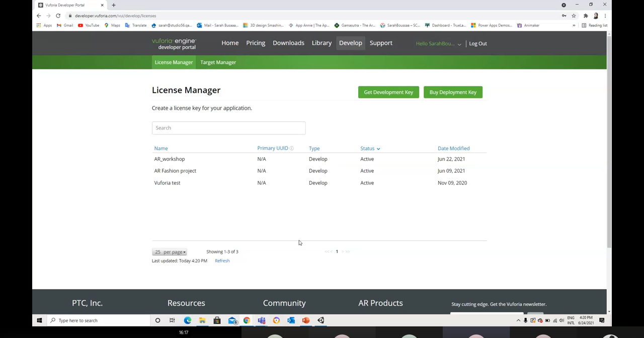Go to the Home menu

(x=230, y=43)
